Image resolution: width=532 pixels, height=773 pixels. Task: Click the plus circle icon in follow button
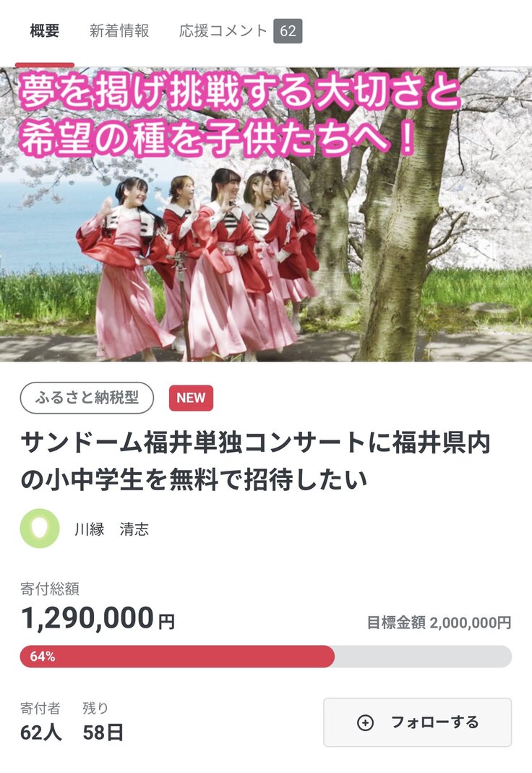point(365,722)
